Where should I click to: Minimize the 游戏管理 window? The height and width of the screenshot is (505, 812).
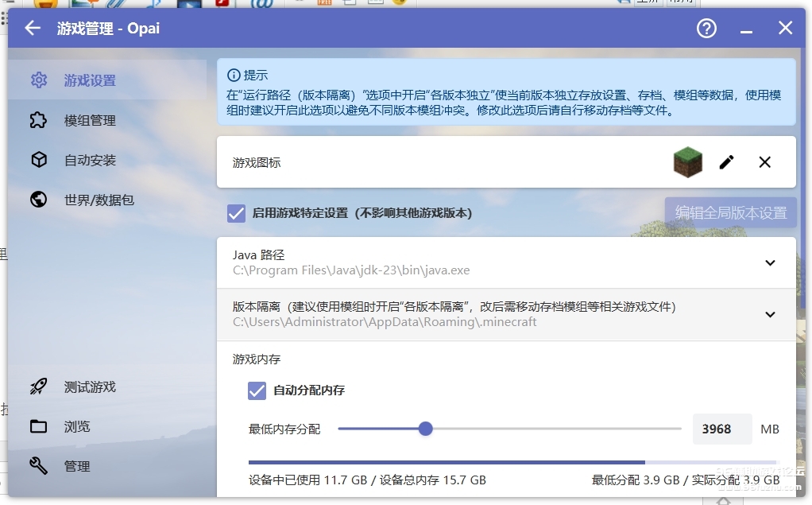point(746,29)
